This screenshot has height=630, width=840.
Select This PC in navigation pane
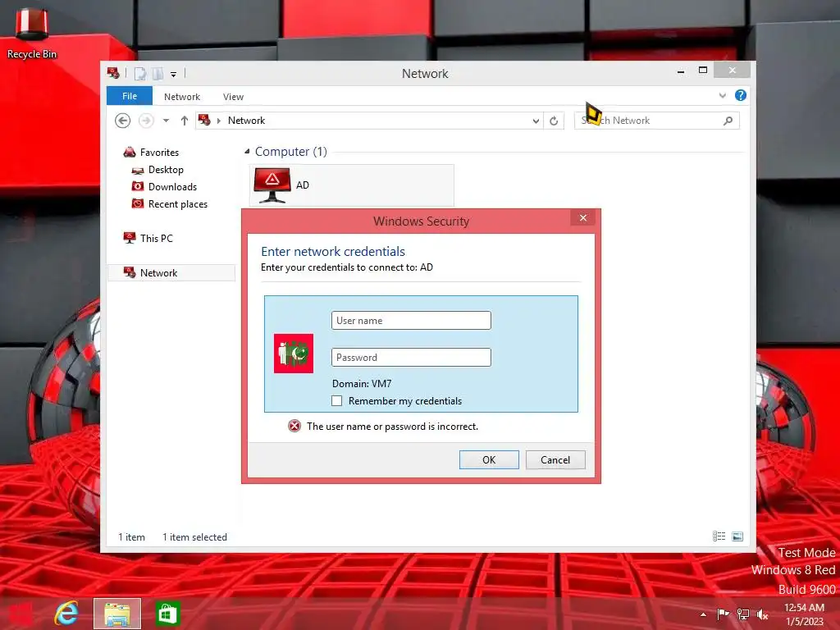click(156, 239)
